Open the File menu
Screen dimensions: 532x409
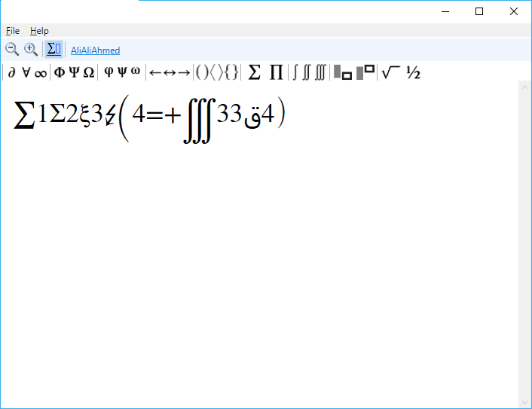click(13, 31)
